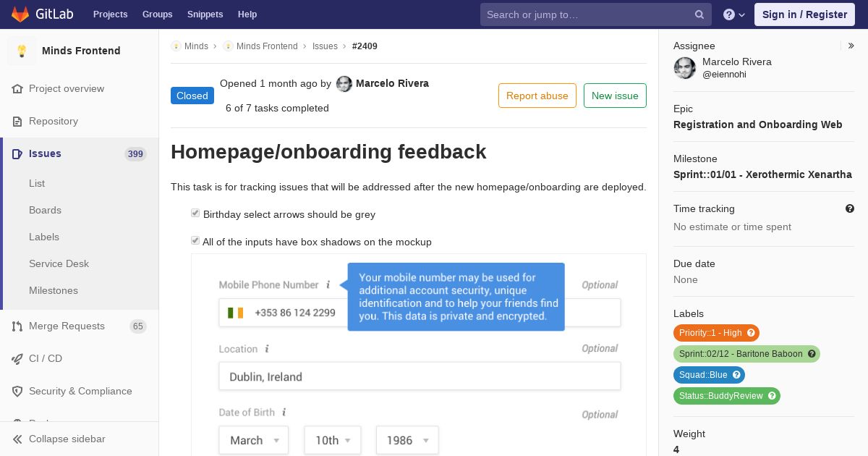Click the blue Closed status badge
The width and height of the screenshot is (868, 456).
coord(192,96)
